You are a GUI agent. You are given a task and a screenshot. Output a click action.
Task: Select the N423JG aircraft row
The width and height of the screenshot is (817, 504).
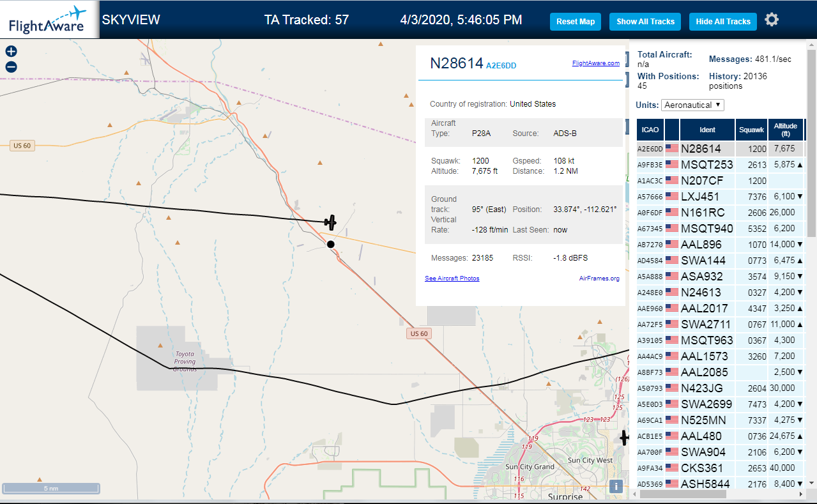tap(720, 388)
